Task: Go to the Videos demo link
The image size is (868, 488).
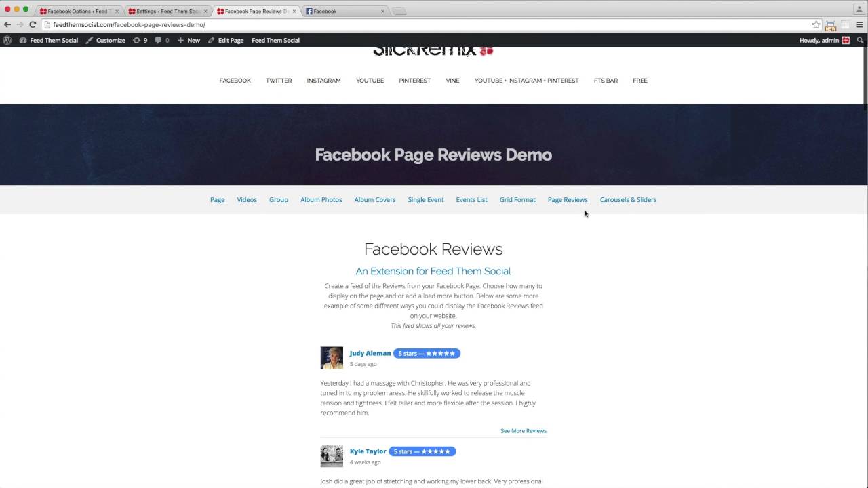Action: pos(247,200)
